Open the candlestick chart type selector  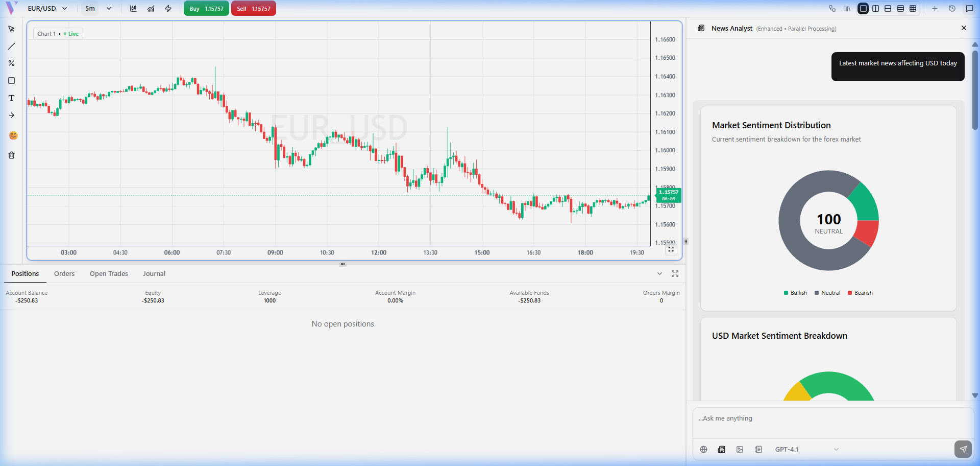[133, 9]
